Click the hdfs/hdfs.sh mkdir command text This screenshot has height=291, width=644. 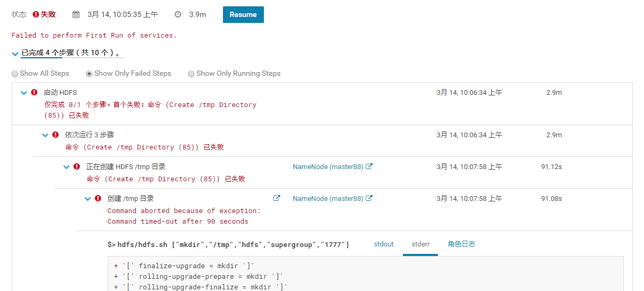[229, 244]
